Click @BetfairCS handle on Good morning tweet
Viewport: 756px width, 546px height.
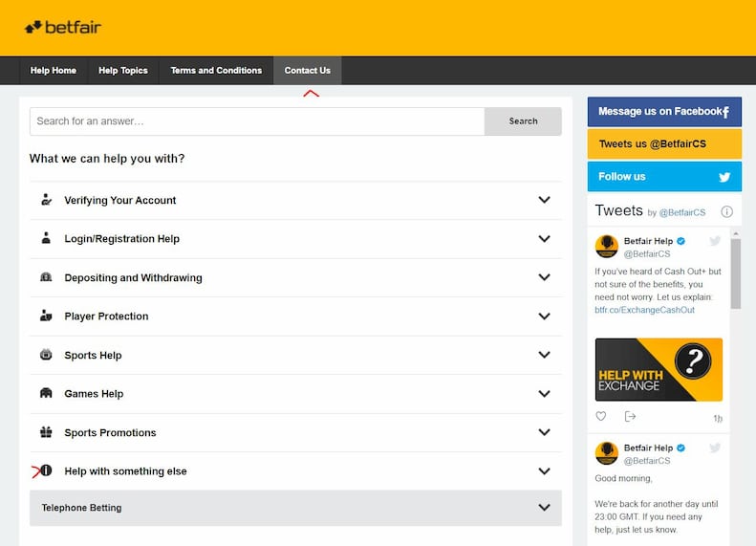click(646, 461)
